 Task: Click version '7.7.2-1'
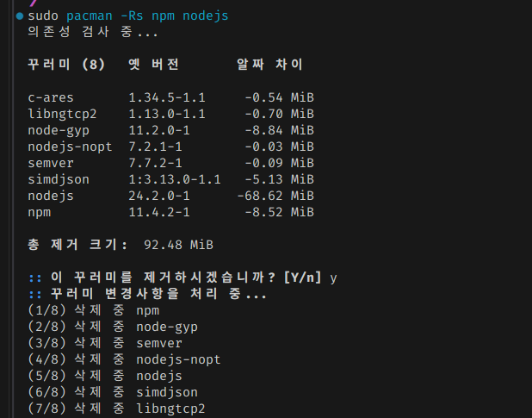point(155,163)
